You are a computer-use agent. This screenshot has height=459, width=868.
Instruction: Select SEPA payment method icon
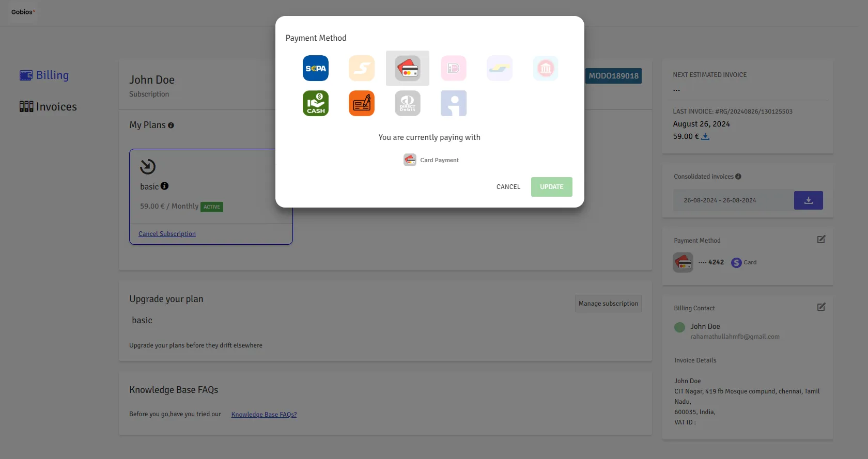click(316, 68)
